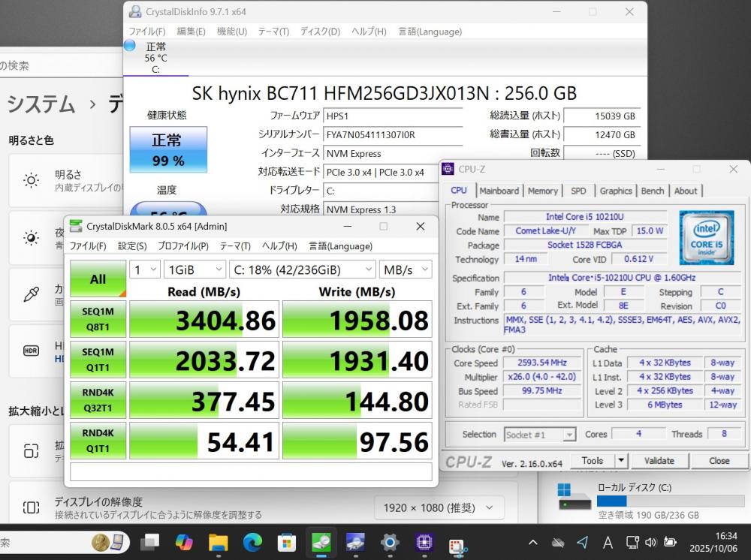Screen dimensions: 751x560
Task: Open the MB/s unit dropdown
Action: click(406, 269)
